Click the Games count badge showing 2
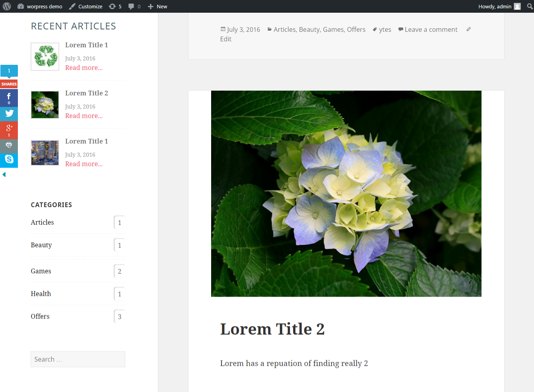This screenshot has width=534, height=392. click(119, 271)
